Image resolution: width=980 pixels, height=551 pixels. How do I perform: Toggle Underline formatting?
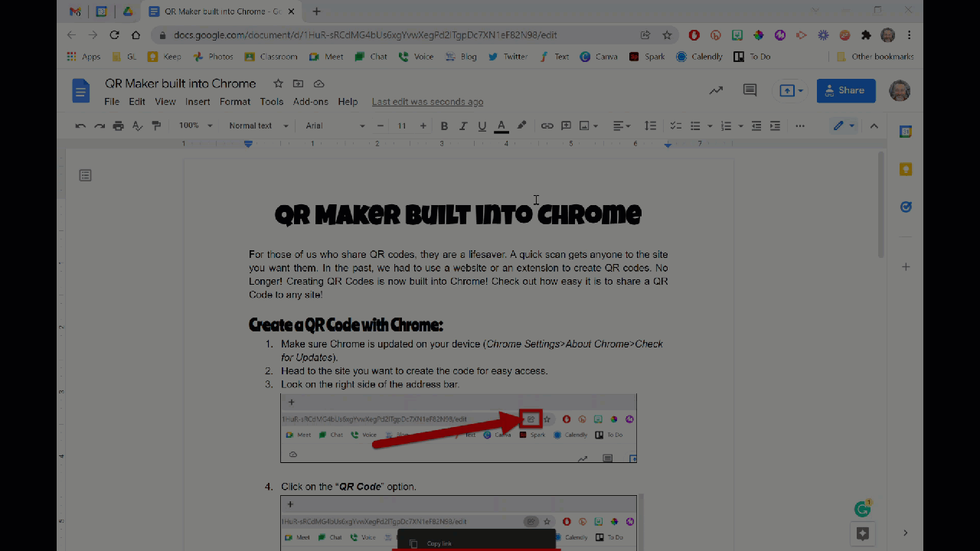click(482, 126)
